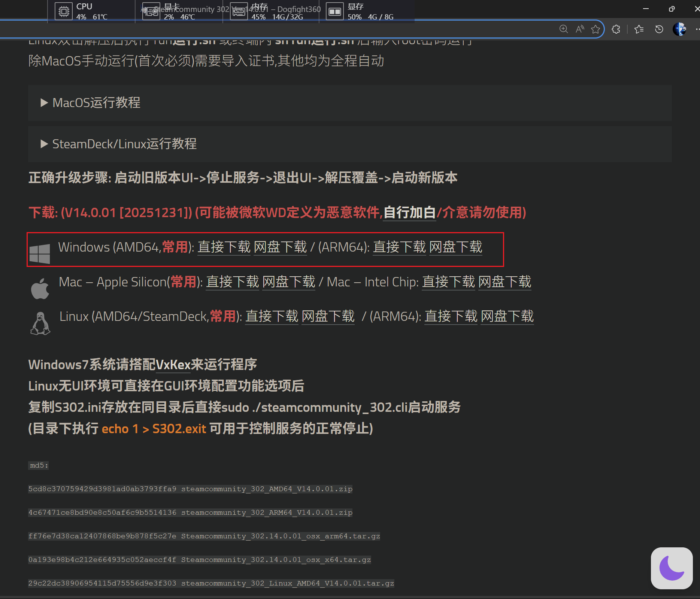700x599 pixels.
Task: Open Windows AMD64 直接下载 link
Action: click(x=224, y=247)
